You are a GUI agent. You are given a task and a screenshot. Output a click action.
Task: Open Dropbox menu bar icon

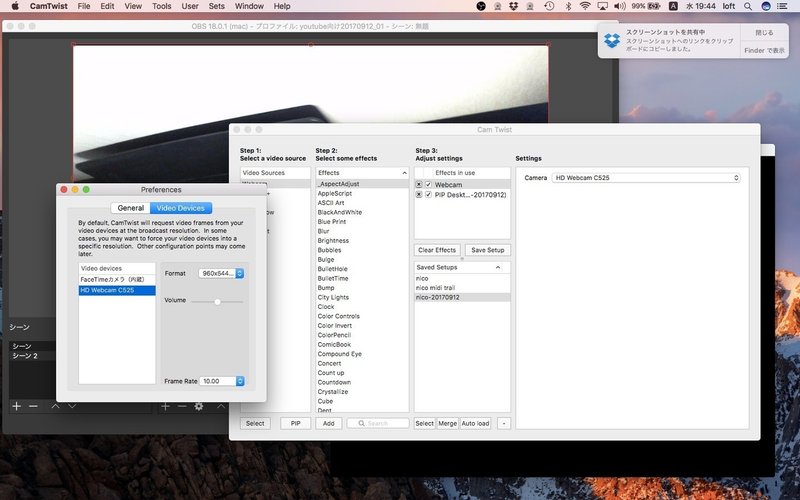[514, 6]
